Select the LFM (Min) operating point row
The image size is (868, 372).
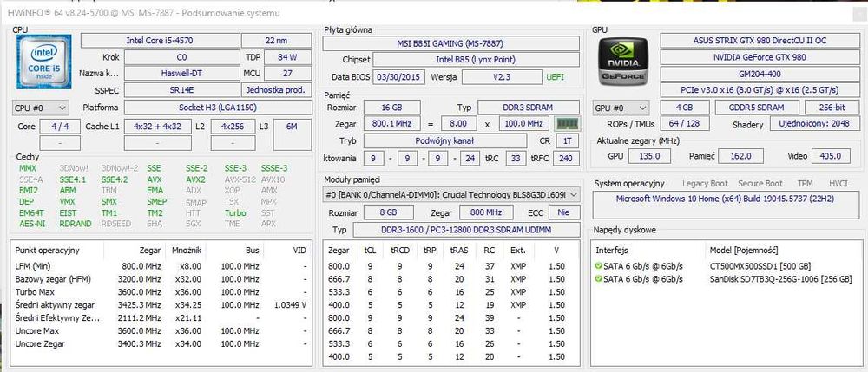click(161, 266)
